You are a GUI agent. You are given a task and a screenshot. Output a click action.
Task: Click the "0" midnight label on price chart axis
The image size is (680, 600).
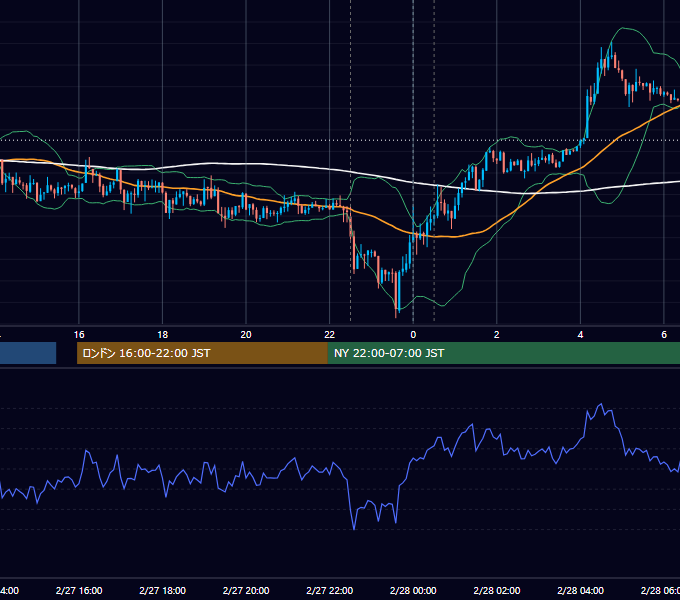pyautogui.click(x=413, y=335)
